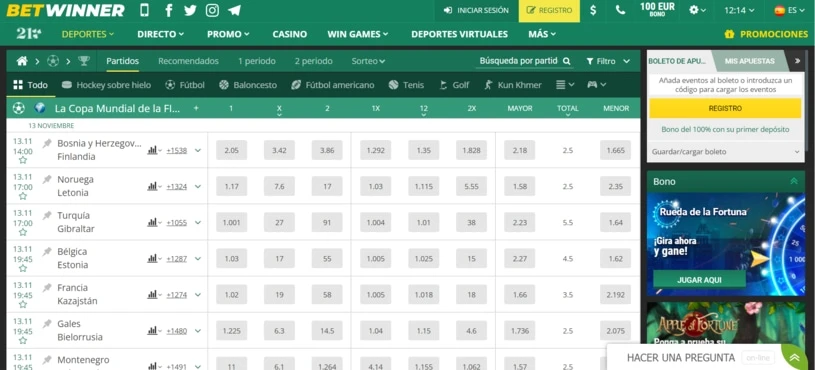The height and width of the screenshot is (370, 815).
Task: Expand markets chevron for Turquía-Gibraltar
Action: (x=198, y=222)
